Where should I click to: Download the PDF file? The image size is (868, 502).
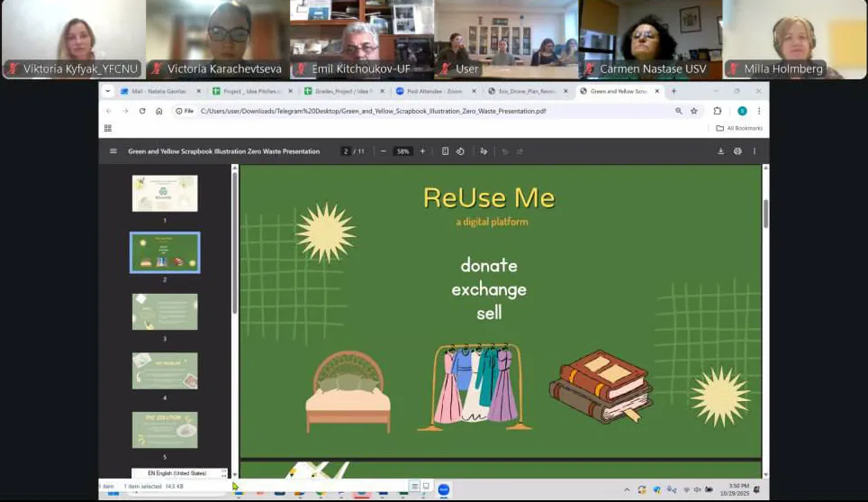pyautogui.click(x=720, y=151)
